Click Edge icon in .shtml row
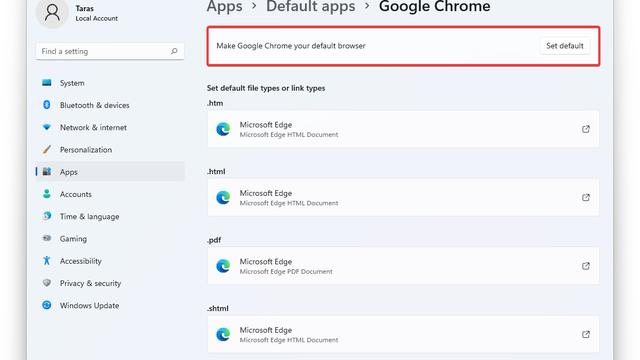The image size is (640, 360). (223, 335)
